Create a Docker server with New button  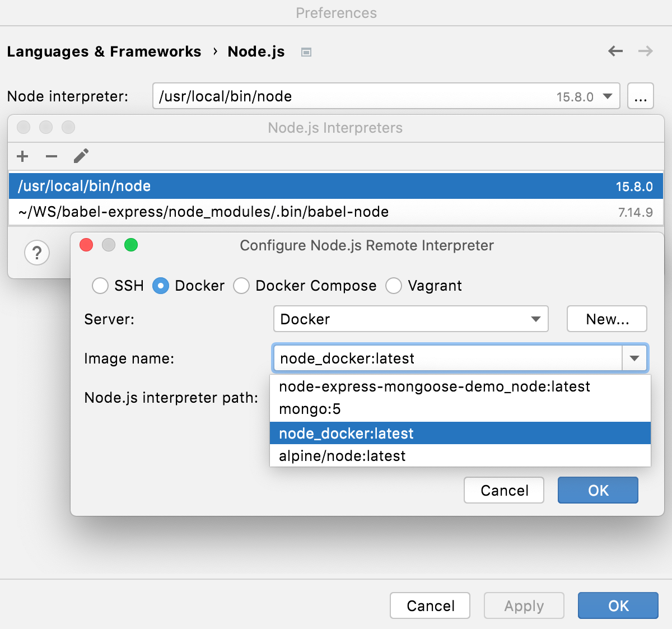(x=606, y=319)
